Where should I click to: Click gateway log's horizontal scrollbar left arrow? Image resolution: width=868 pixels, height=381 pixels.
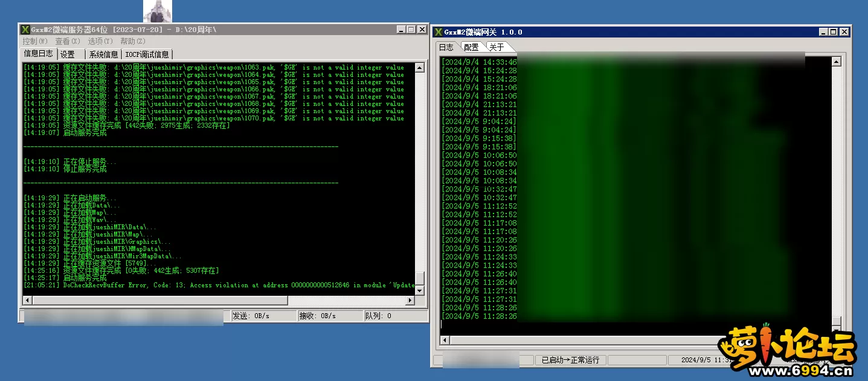coord(444,340)
